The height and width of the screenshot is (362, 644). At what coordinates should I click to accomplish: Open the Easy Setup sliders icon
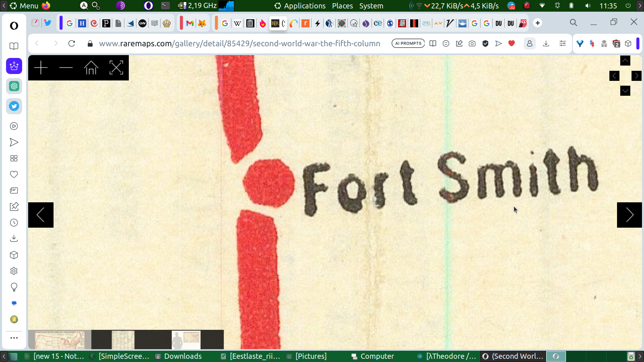click(x=563, y=43)
